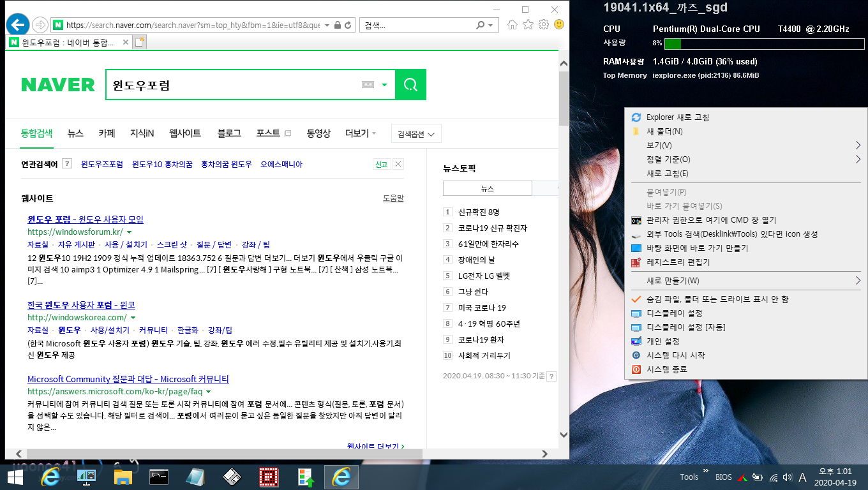Open the 개인 설정 menu entry

click(x=744, y=341)
